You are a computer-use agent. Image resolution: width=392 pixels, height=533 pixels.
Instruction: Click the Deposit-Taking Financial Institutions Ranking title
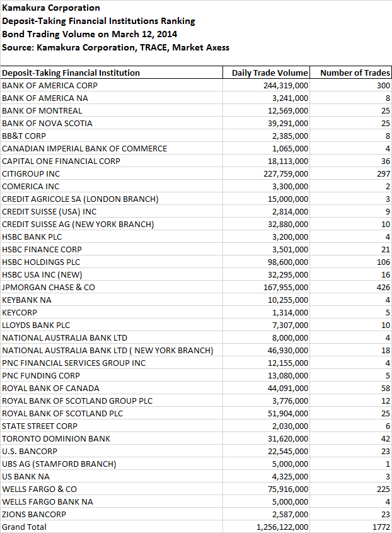click(x=98, y=21)
